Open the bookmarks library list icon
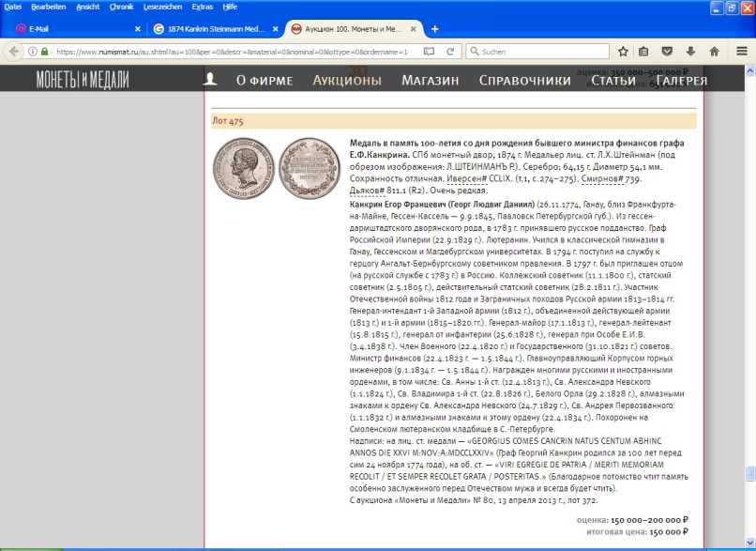The width and height of the screenshot is (756, 551). pos(643,52)
